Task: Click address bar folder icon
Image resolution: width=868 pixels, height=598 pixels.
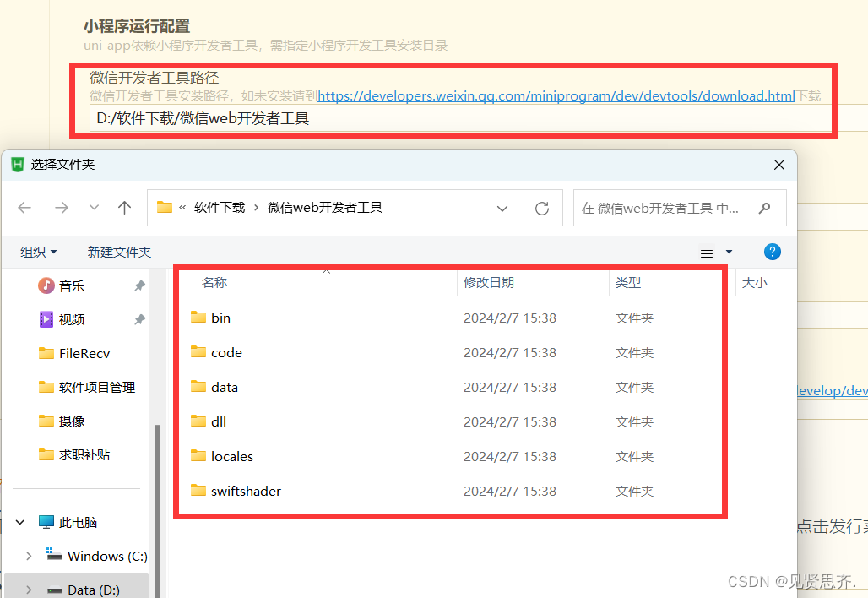Action: click(x=165, y=207)
